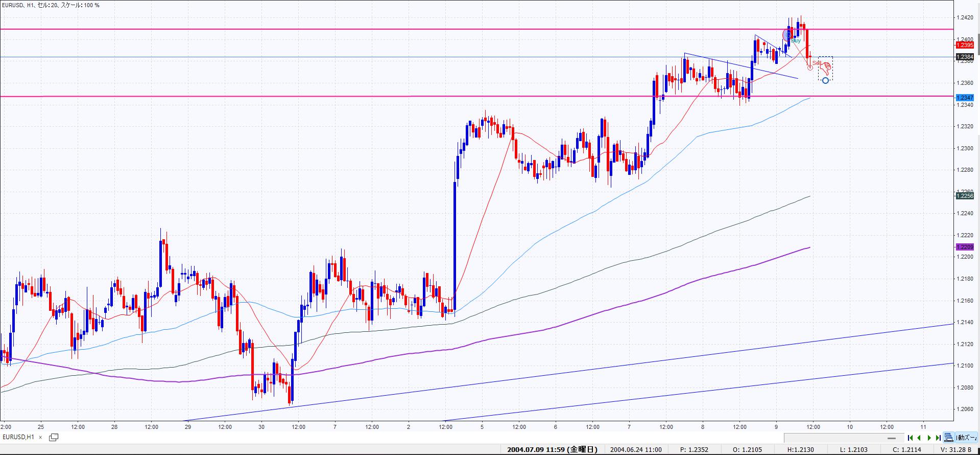Switch to the EURUSD,H1 tab
This screenshot has height=455, width=980.
pyautogui.click(x=19, y=437)
